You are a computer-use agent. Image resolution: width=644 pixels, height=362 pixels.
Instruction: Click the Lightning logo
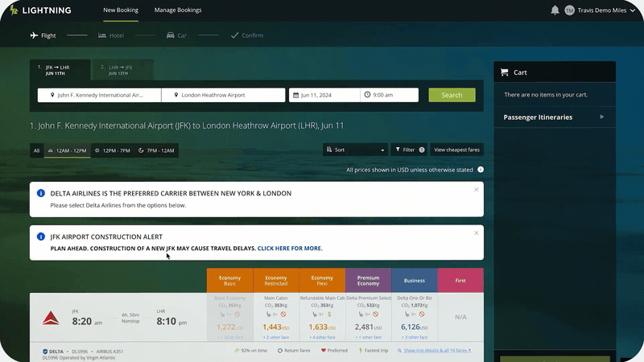pyautogui.click(x=40, y=10)
